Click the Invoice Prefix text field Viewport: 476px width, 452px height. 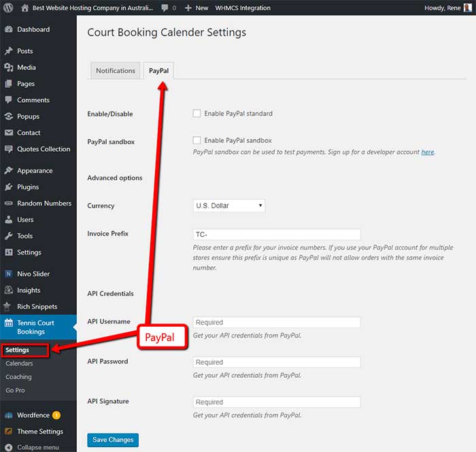[277, 234]
